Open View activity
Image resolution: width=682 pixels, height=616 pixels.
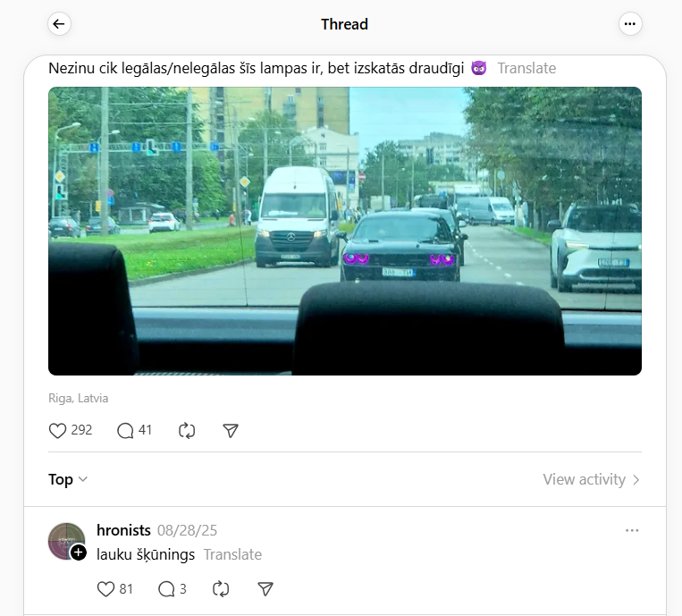pos(591,479)
